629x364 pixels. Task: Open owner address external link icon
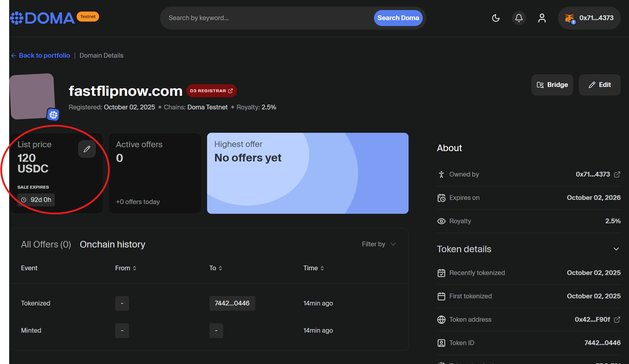617,174
